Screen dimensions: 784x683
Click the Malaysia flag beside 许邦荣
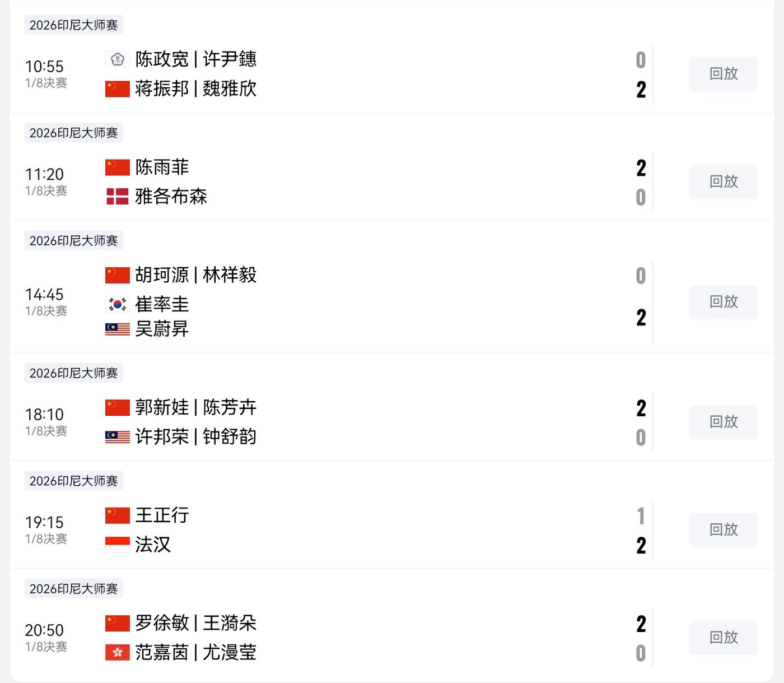coord(117,436)
